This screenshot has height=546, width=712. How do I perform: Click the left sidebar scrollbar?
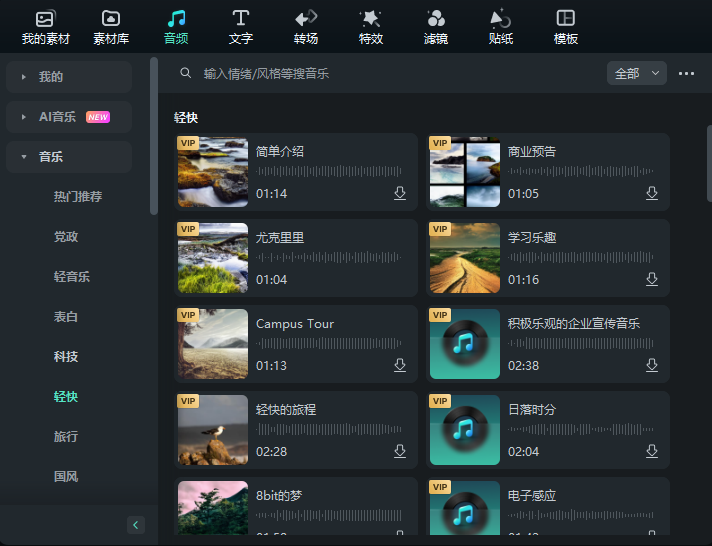[153, 135]
